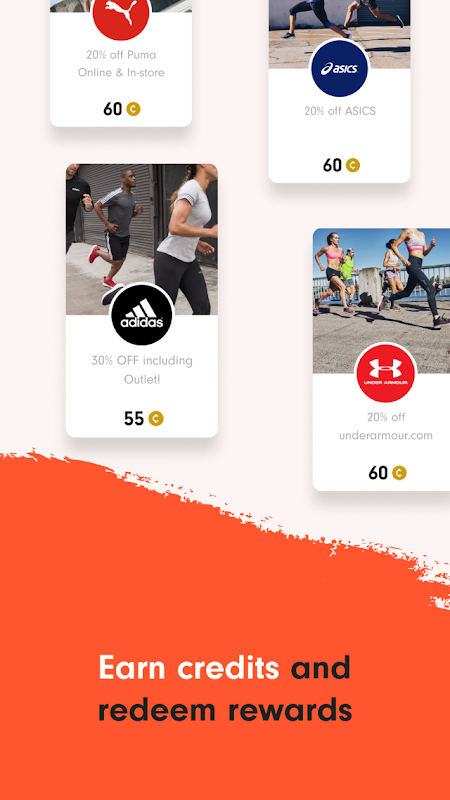Screen dimensions: 450x800
Task: Select the 20% off Puma offer text
Action: pyautogui.click(x=121, y=64)
